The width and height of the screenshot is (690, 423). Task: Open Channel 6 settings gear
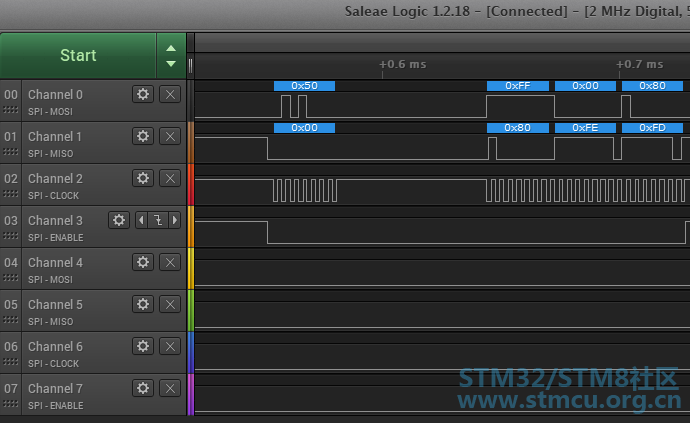(x=143, y=346)
